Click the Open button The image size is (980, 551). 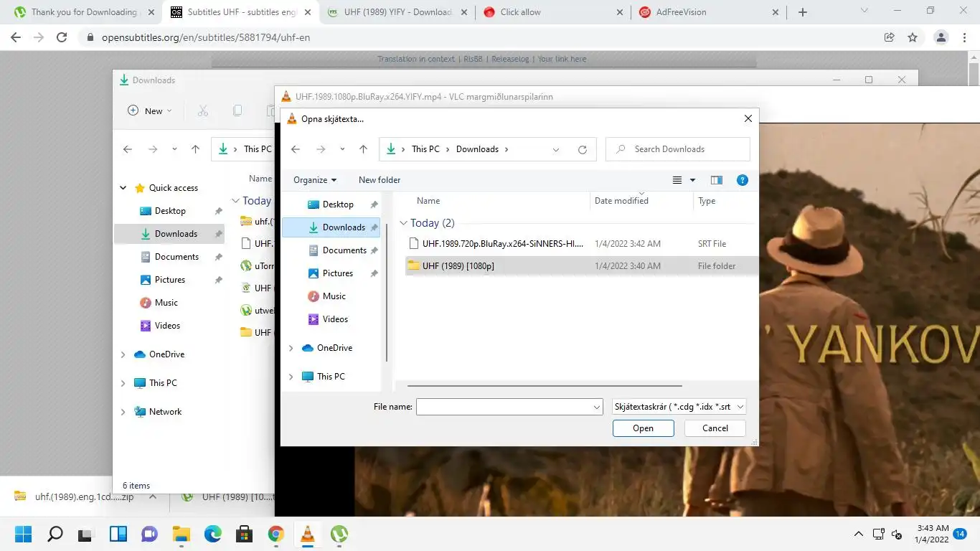pos(643,428)
